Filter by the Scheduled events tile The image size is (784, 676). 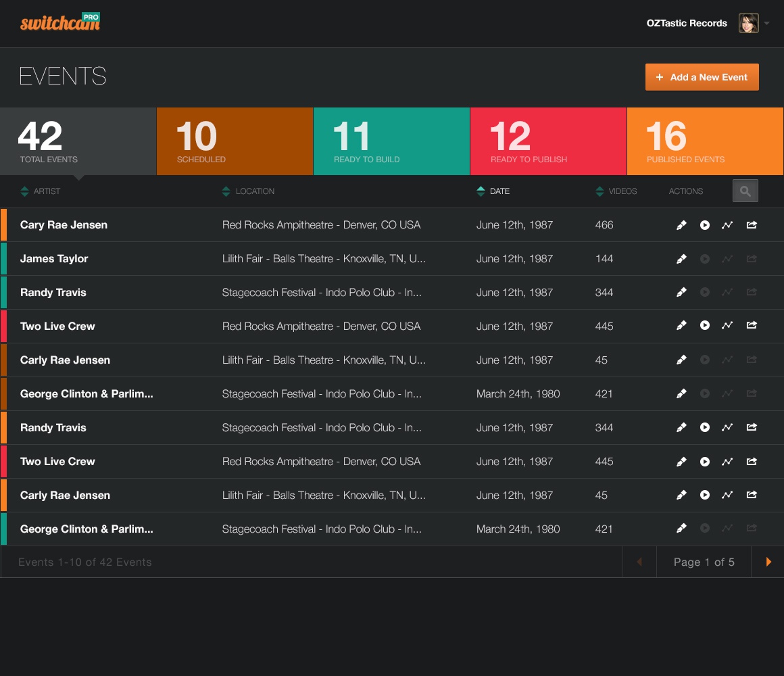click(x=235, y=141)
